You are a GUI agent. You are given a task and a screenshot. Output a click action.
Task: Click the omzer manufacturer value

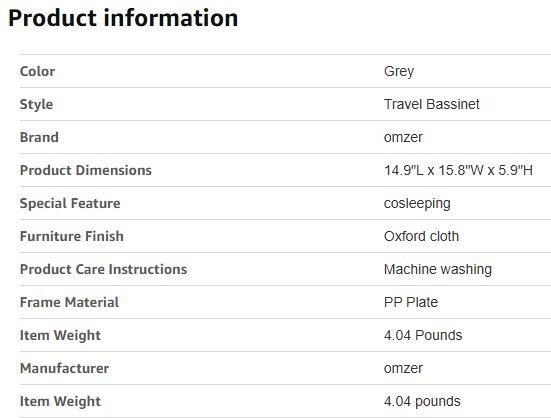pos(403,368)
